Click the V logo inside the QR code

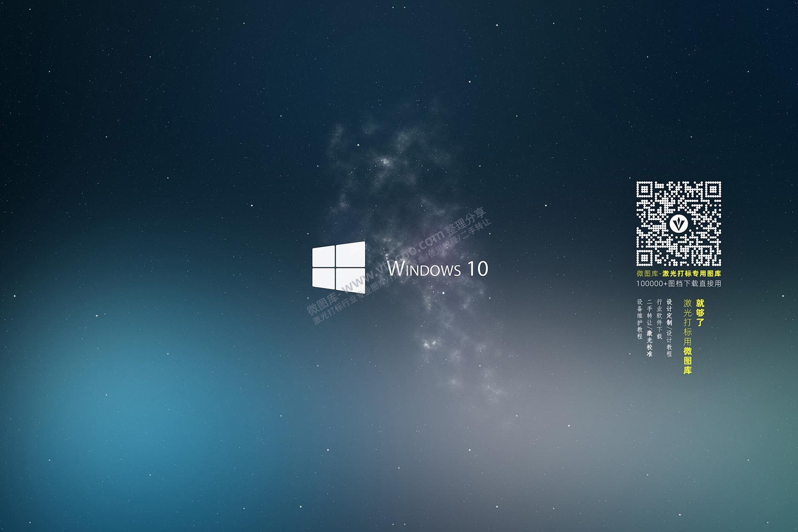[678, 223]
